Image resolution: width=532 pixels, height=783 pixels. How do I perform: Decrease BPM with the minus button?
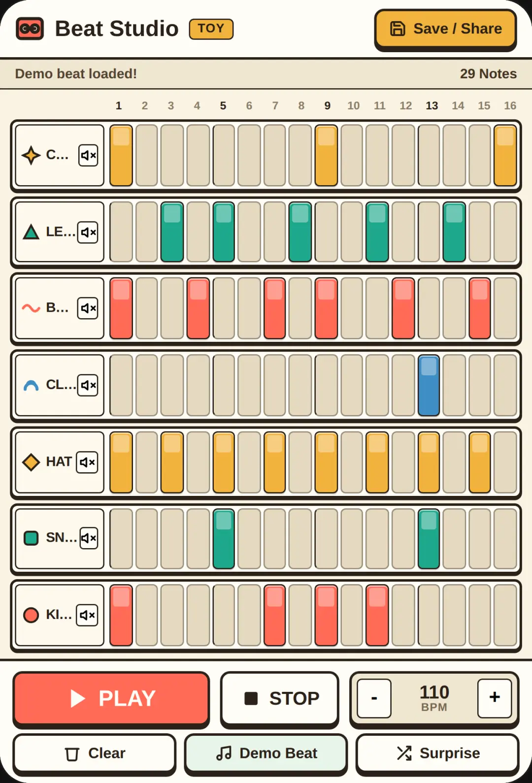[x=374, y=698]
